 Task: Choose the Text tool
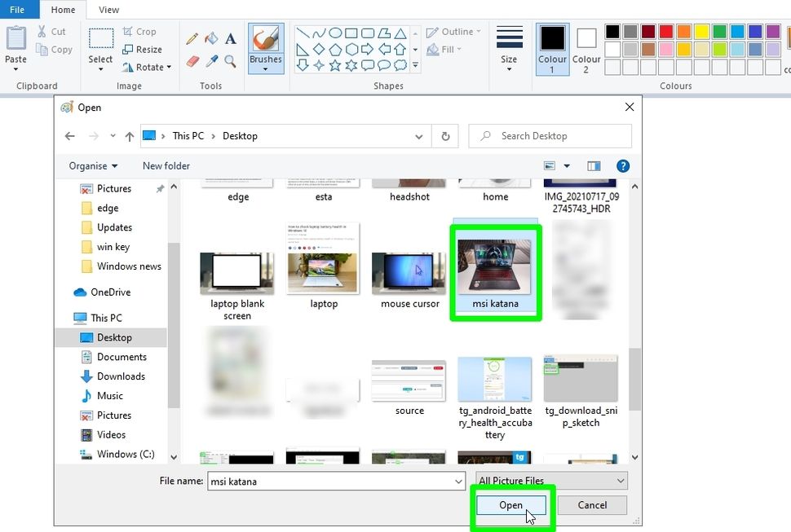click(x=231, y=37)
